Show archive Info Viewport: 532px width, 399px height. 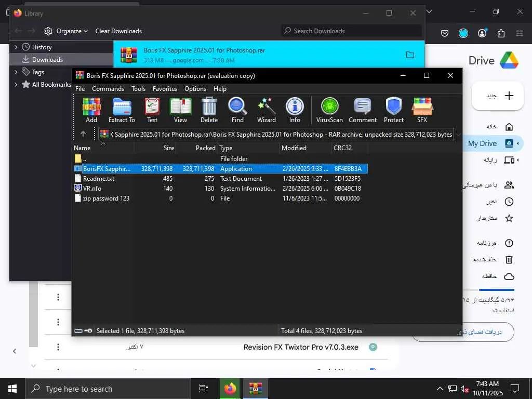tap(295, 110)
